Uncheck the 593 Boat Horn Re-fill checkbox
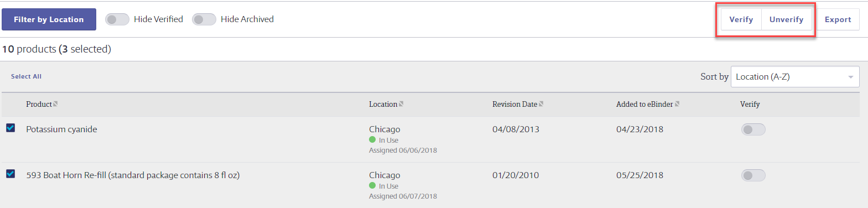Image resolution: width=868 pixels, height=208 pixels. pos(11,174)
